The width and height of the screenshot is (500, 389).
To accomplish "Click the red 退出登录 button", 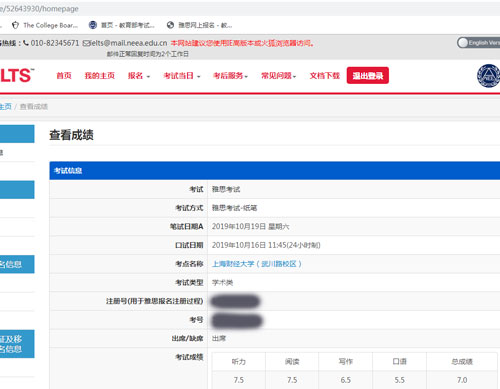I will (368, 75).
